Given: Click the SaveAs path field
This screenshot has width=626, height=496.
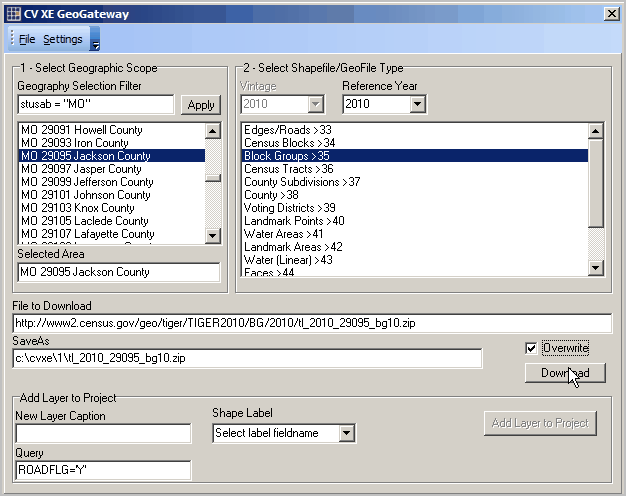Looking at the screenshot, I should pyautogui.click(x=247, y=358).
